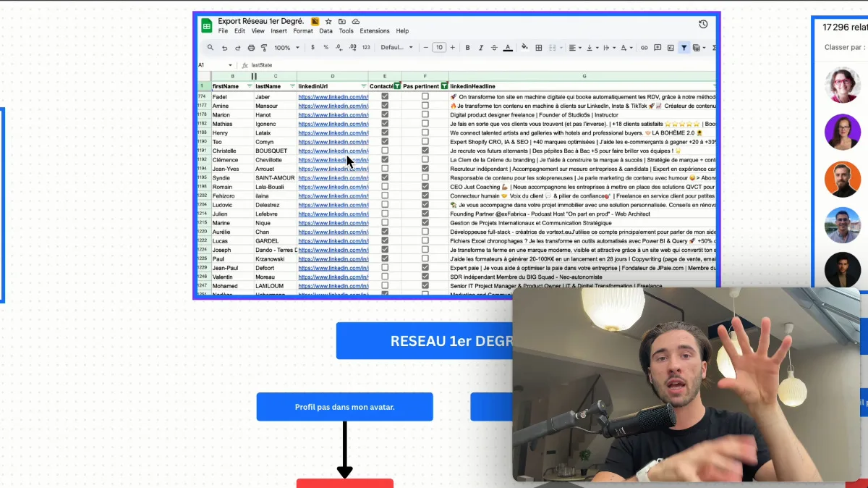Screen dimensions: 868x488
Task: Insert a chart from toolbar
Action: [671, 48]
